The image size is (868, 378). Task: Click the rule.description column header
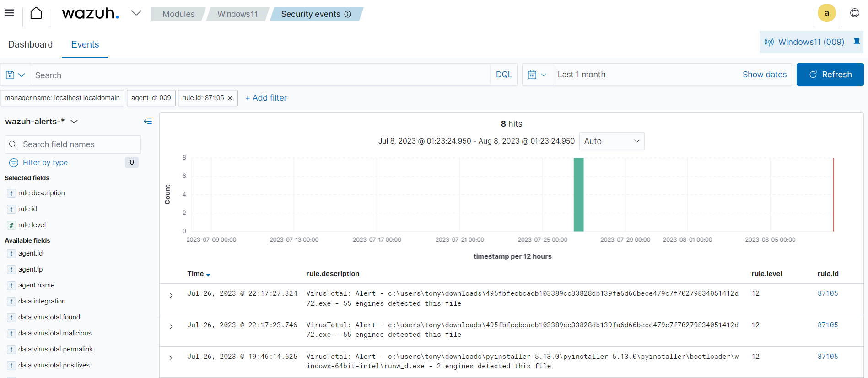click(333, 274)
